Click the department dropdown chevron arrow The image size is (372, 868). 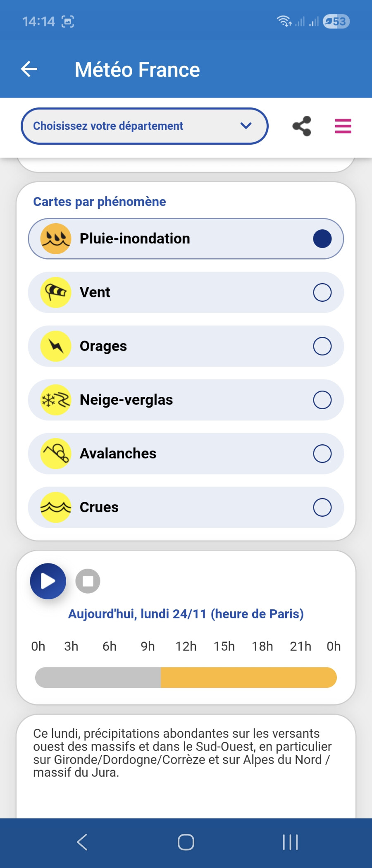coord(246,126)
